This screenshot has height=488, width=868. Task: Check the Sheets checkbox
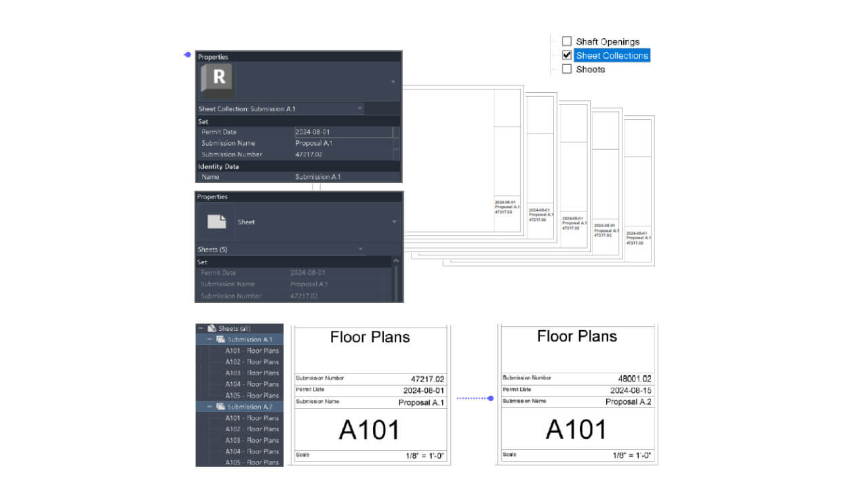click(x=567, y=69)
